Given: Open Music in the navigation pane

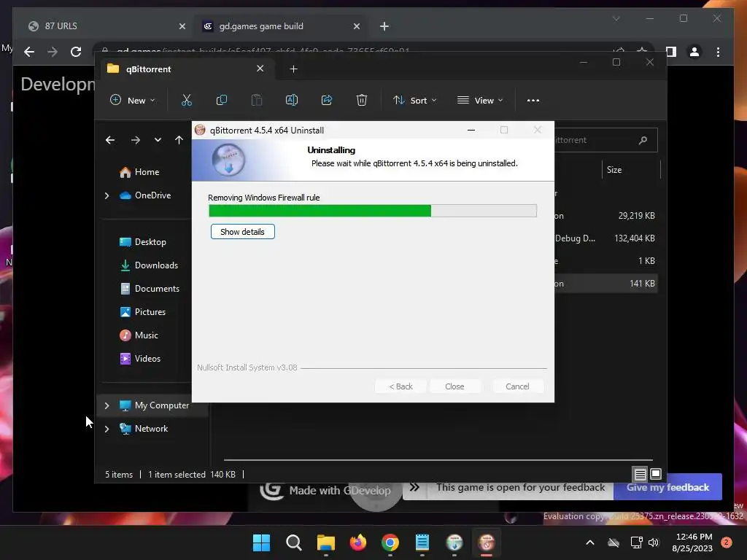Looking at the screenshot, I should pos(146,335).
